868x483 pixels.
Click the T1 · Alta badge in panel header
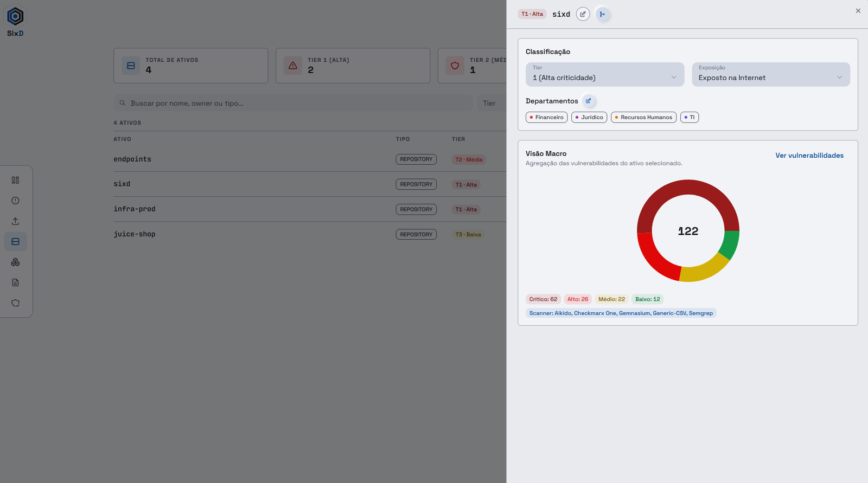click(532, 14)
